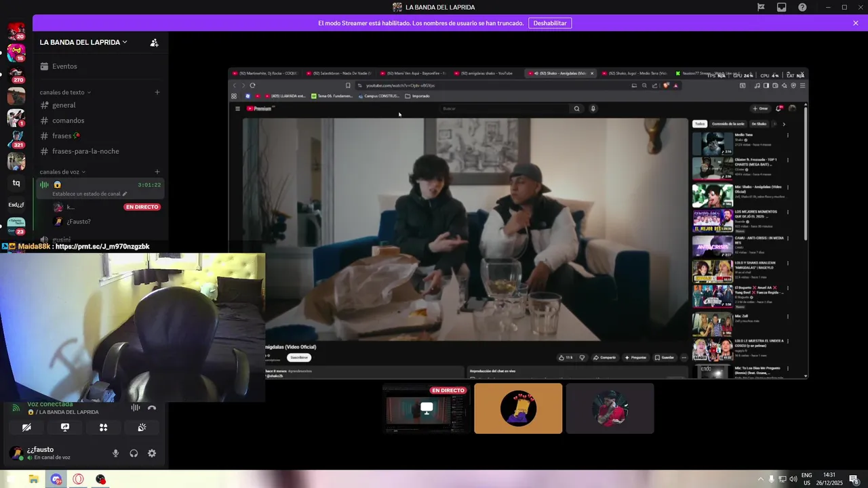The image size is (868, 488).
Task: Edit channel status with the pencil icon
Action: 125,194
